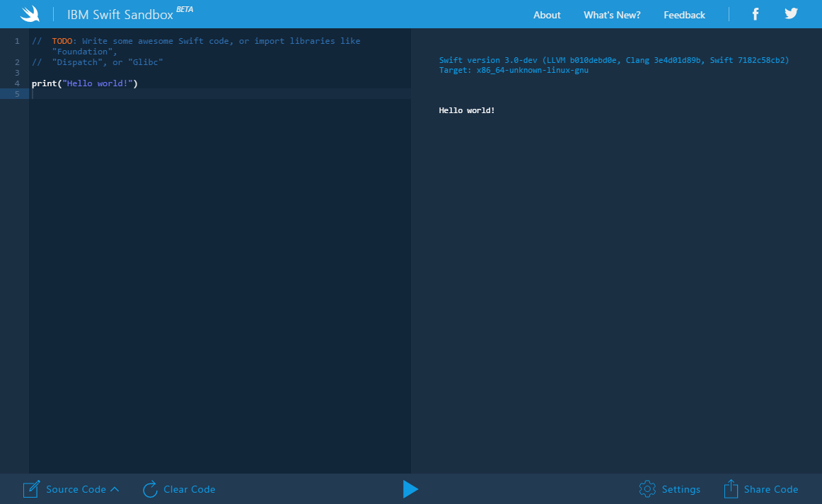Select the Source Code pencil icon

tap(31, 488)
